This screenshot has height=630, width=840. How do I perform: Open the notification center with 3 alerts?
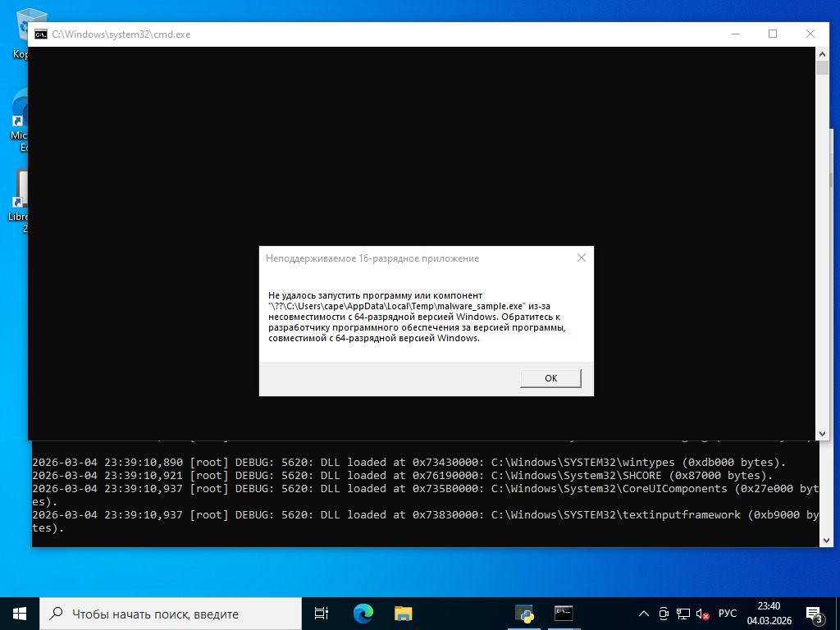pyautogui.click(x=815, y=614)
